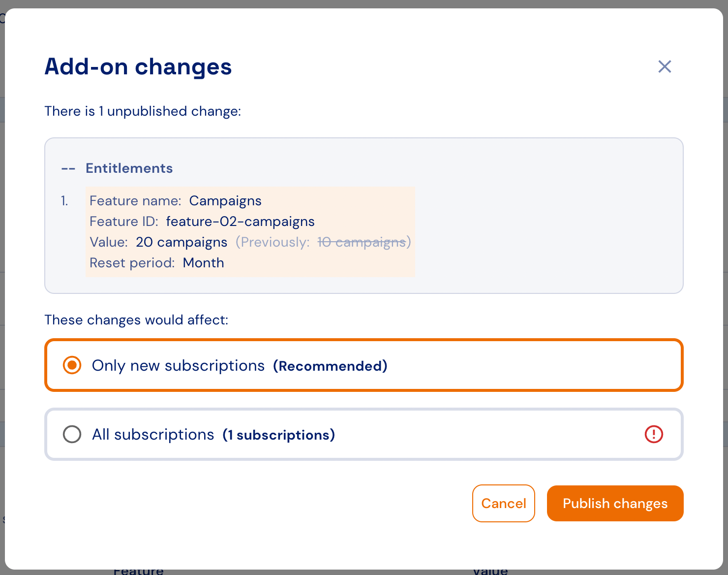Image resolution: width=728 pixels, height=575 pixels.
Task: Select the All subscriptions radio button
Action: [x=72, y=434]
